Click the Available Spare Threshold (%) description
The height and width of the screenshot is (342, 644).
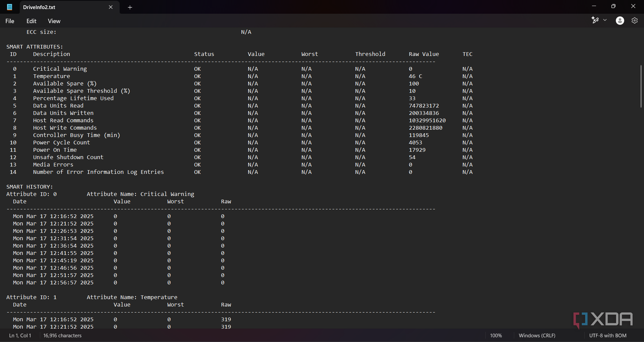pyautogui.click(x=82, y=91)
